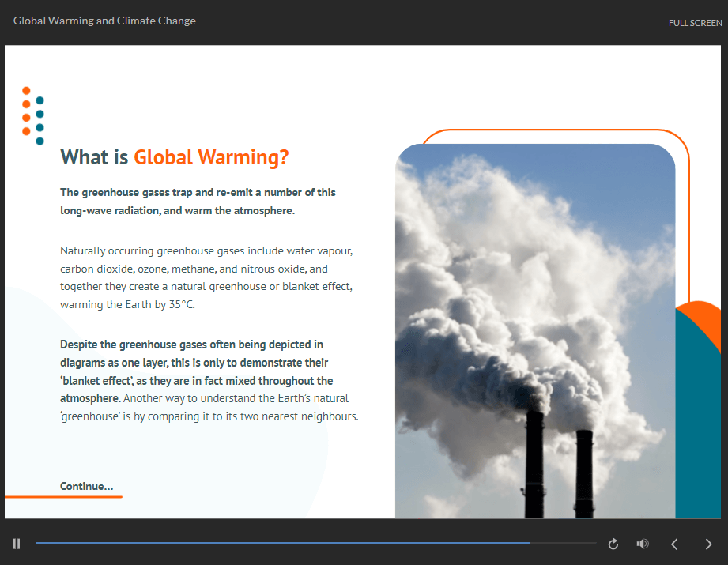The width and height of the screenshot is (728, 565).
Task: Mute the audio volume icon
Action: (x=643, y=544)
